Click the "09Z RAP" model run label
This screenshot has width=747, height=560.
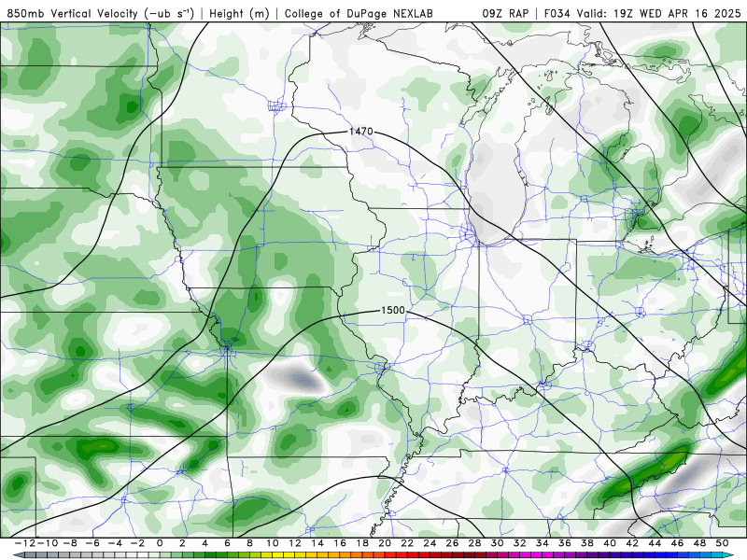pyautogui.click(x=505, y=14)
